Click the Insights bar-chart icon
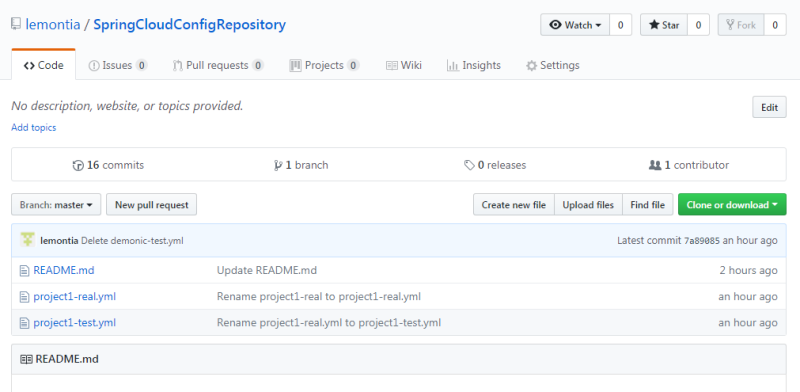The height and width of the screenshot is (392, 800). [x=453, y=65]
